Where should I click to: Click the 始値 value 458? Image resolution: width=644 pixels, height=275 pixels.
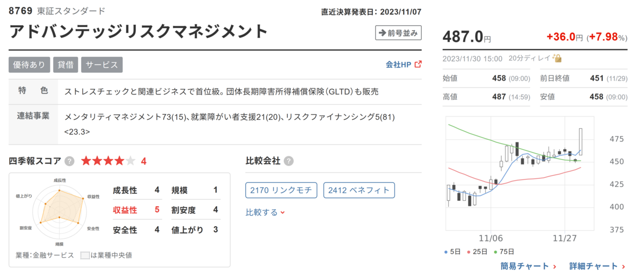click(499, 78)
